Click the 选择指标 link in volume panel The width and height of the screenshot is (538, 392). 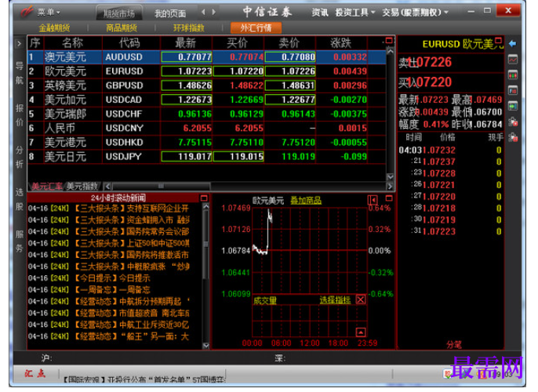click(x=335, y=299)
